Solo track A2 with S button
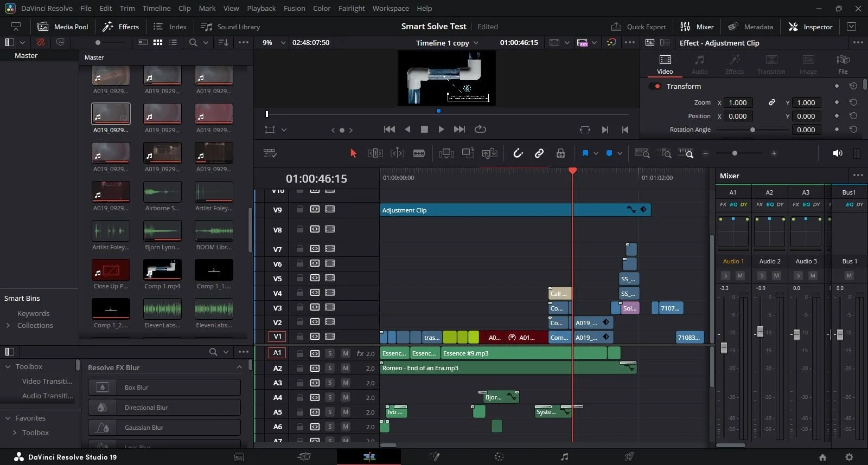Image resolution: width=868 pixels, height=465 pixels. tap(330, 368)
